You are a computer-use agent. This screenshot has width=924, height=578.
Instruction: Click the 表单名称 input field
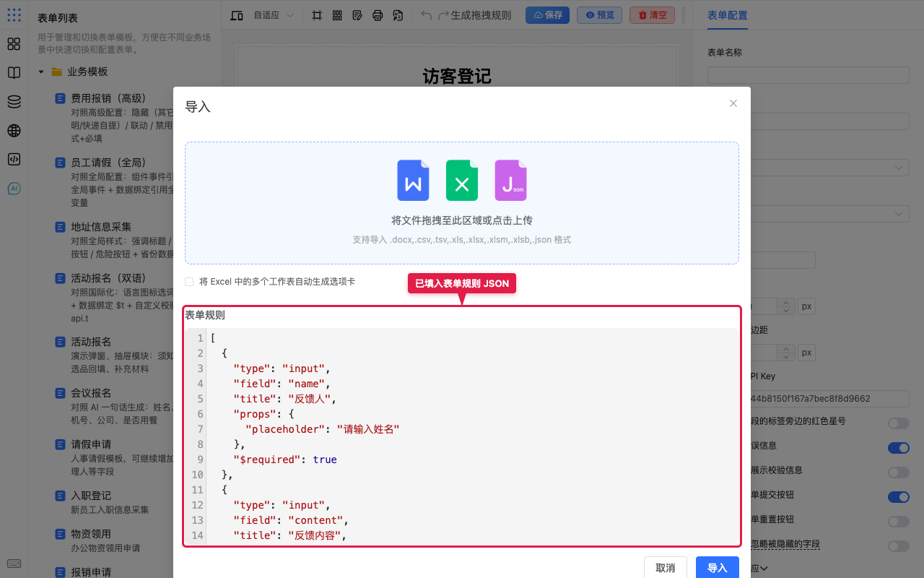click(808, 75)
